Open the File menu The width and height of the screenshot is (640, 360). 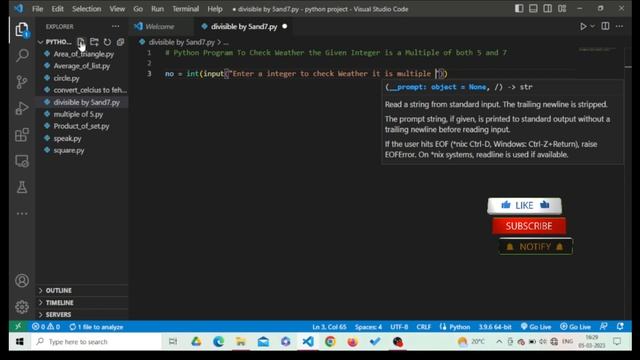pyautogui.click(x=38, y=9)
